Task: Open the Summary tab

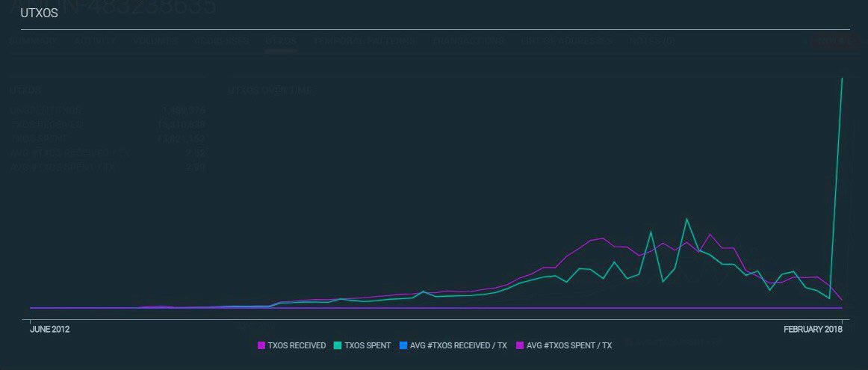Action: (34, 40)
